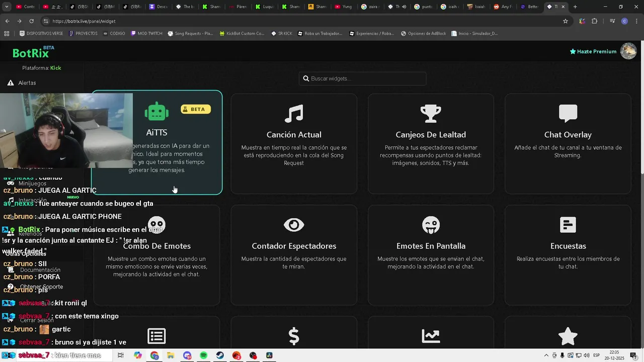Switch to the Yvng browser tab

point(344,7)
